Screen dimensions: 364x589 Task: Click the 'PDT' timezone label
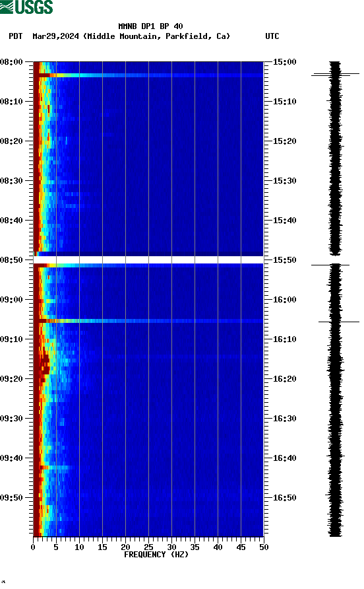15,36
